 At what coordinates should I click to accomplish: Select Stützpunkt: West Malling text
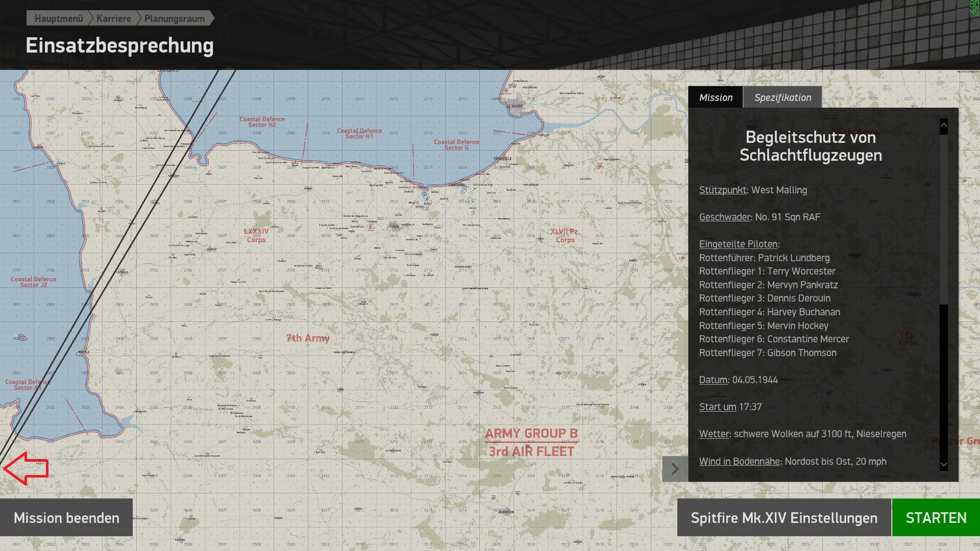tap(753, 190)
